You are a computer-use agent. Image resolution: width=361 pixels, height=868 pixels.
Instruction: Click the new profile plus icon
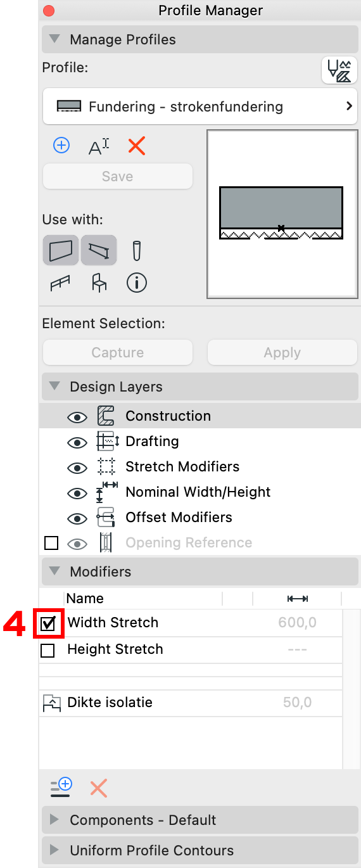pyautogui.click(x=61, y=146)
